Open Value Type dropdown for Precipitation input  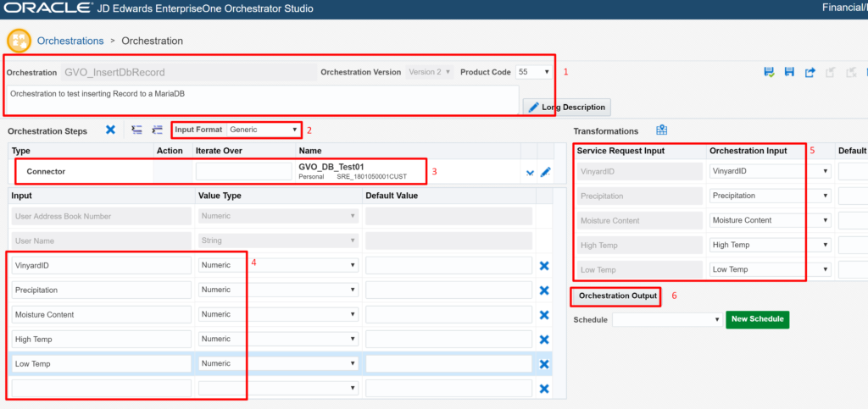coord(278,290)
